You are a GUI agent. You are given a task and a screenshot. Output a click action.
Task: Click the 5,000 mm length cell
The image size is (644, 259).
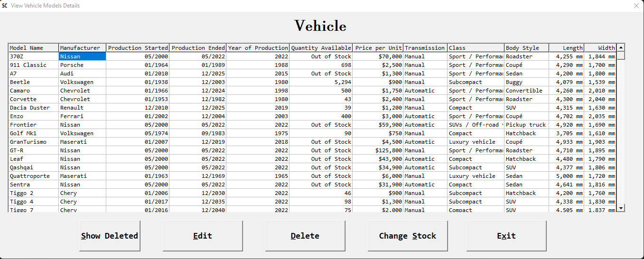pyautogui.click(x=567, y=176)
